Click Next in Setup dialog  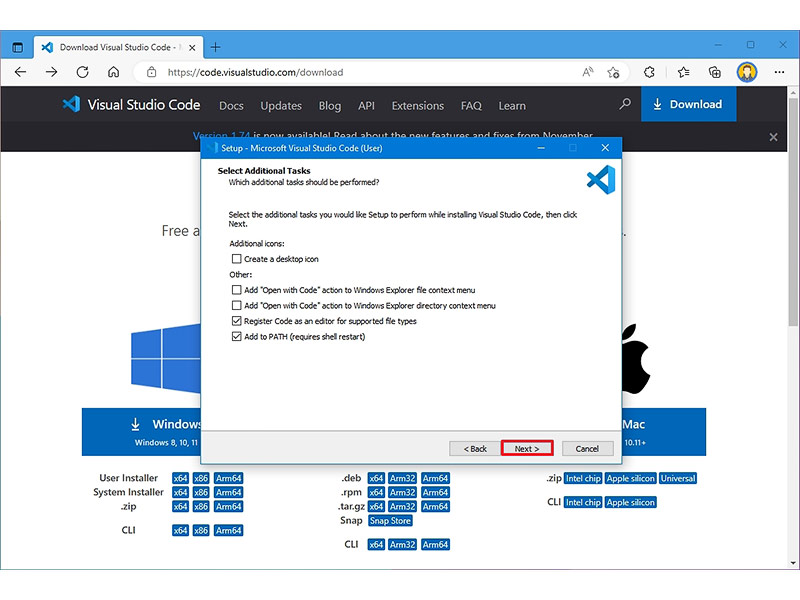click(x=527, y=448)
